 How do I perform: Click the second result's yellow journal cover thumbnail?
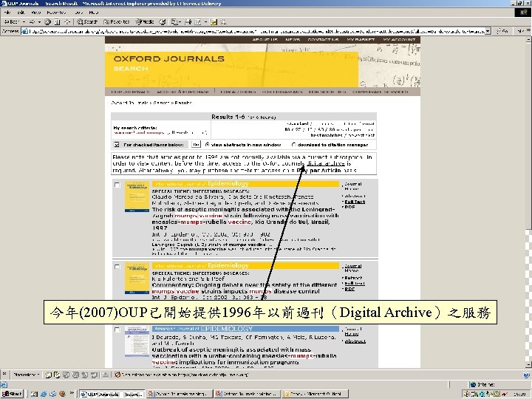point(137,279)
